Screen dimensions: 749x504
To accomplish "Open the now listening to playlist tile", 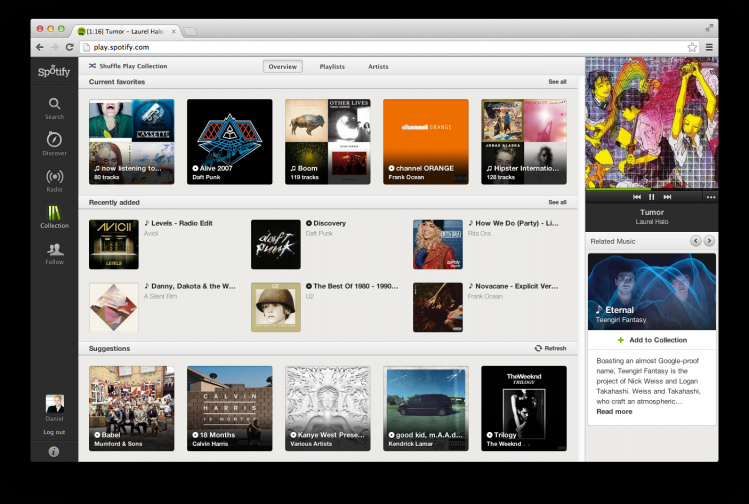I will (132, 141).
